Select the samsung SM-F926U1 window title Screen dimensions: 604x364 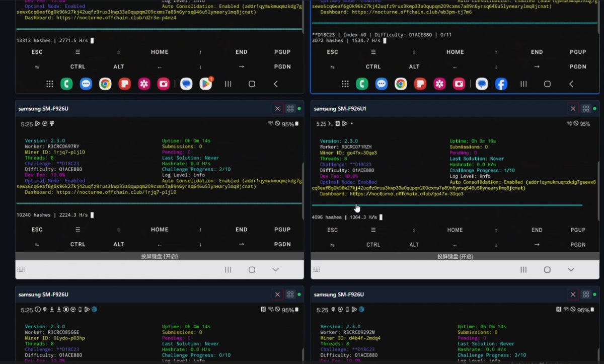coord(340,109)
